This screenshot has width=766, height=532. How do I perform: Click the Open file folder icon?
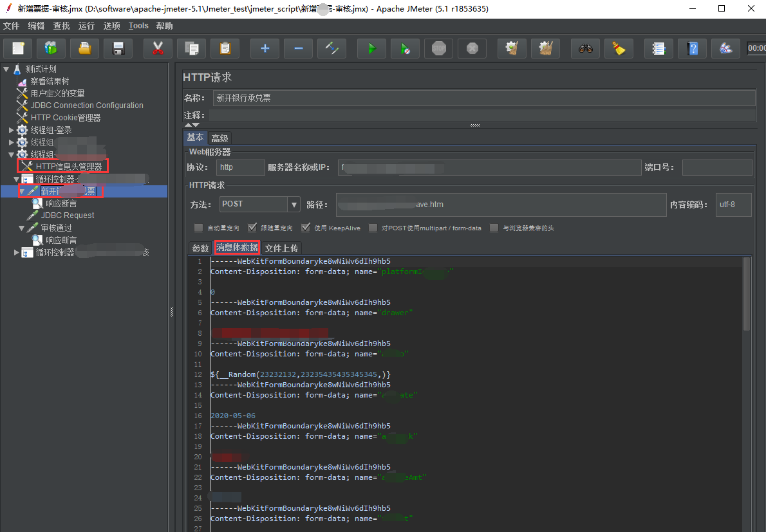point(84,48)
